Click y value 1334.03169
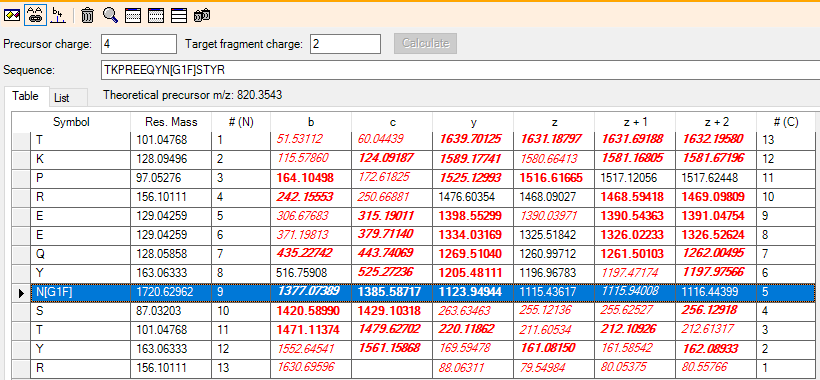 coord(473,235)
